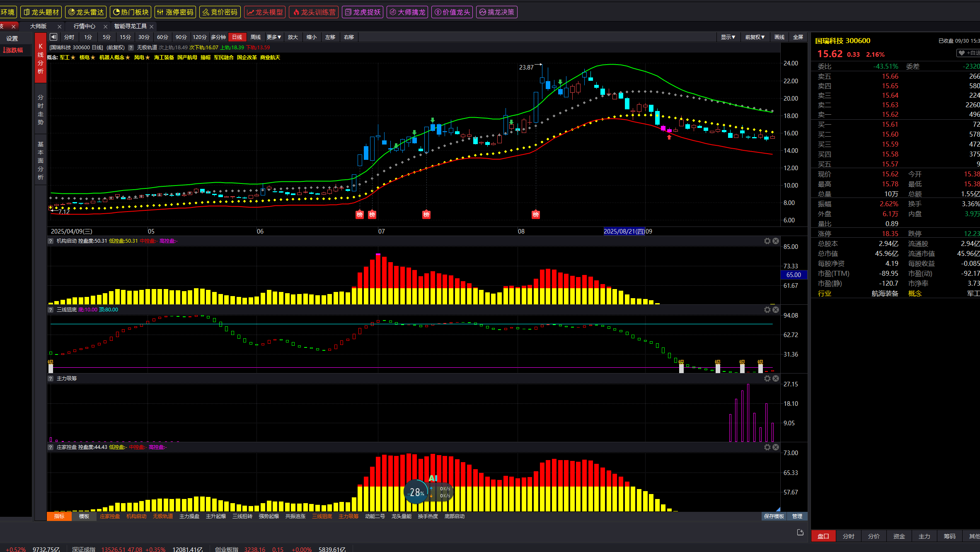Expand the 更多 period dropdown
Viewport: 980px width, 552px height.
(273, 37)
